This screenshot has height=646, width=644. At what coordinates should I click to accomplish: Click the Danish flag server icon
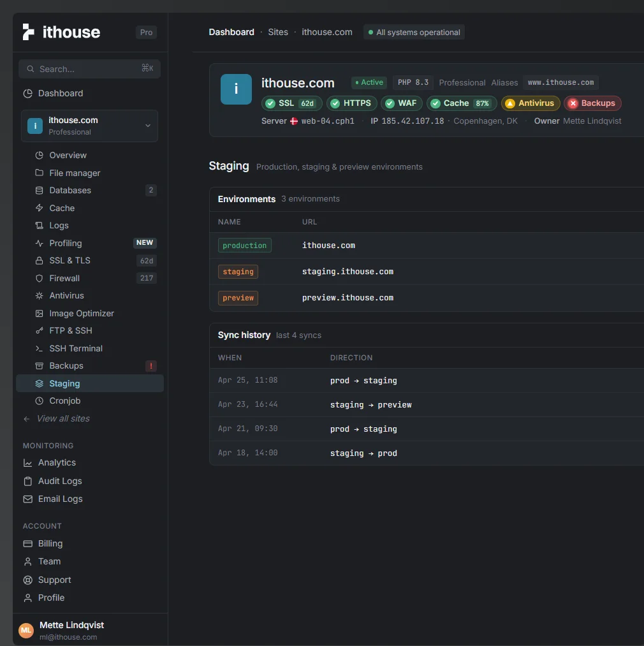tap(294, 121)
